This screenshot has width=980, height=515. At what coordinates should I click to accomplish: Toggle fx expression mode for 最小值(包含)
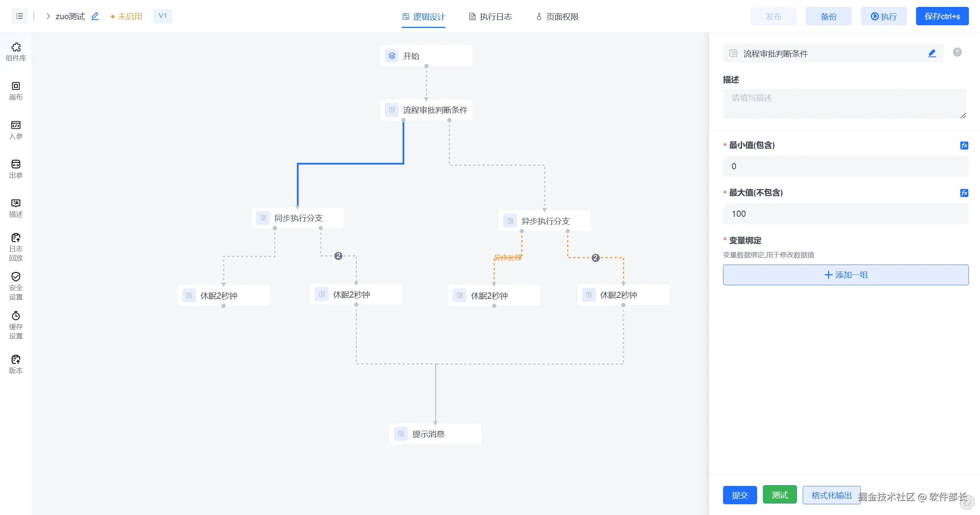click(964, 146)
